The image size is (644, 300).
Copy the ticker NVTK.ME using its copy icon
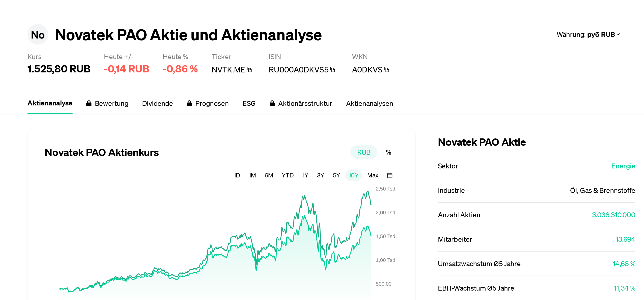coord(249,70)
